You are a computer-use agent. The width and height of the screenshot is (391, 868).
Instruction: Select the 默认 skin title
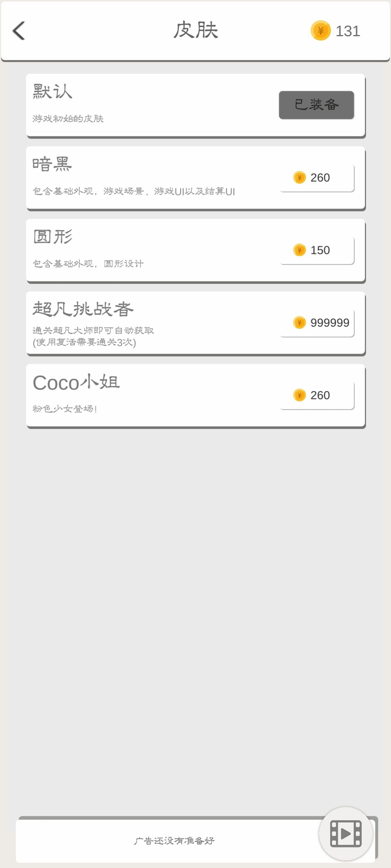click(x=52, y=92)
